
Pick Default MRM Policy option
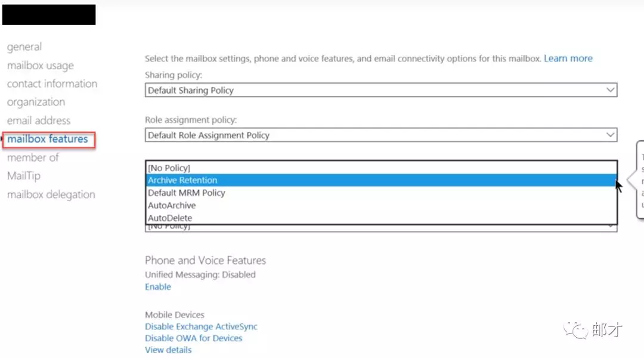tap(186, 193)
